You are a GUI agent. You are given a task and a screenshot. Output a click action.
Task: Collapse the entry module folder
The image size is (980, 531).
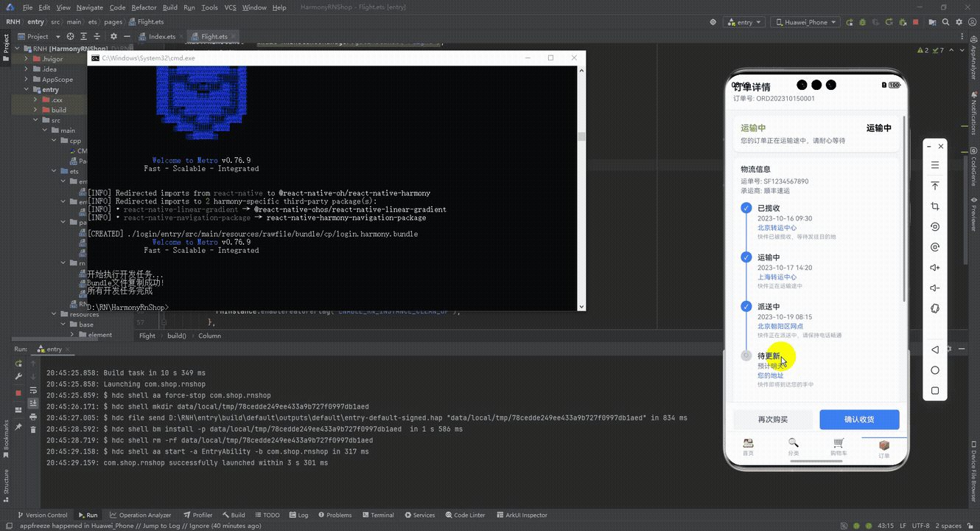tap(27, 89)
